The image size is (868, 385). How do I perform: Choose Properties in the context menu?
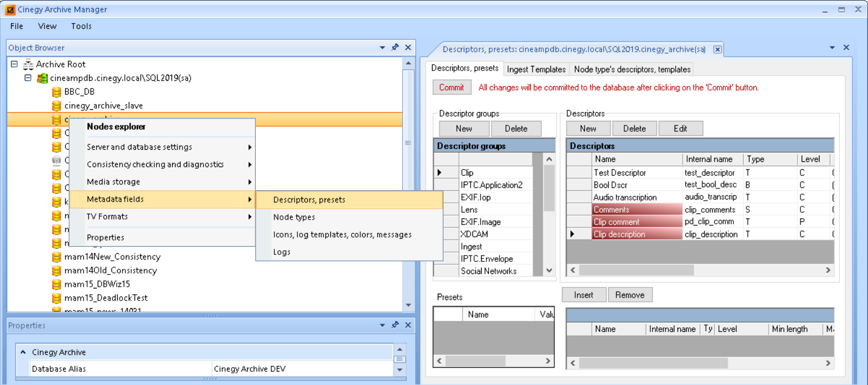tap(162, 238)
